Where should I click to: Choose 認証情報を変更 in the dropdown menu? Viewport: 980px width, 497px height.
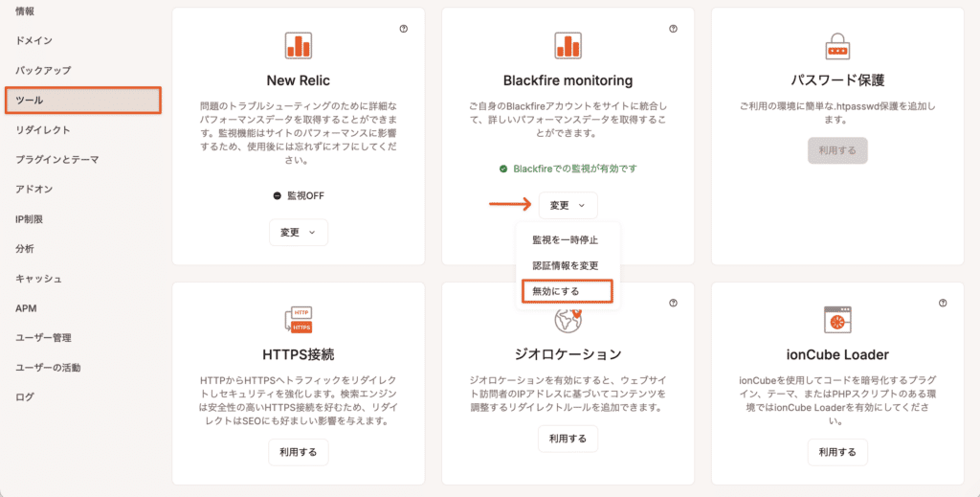point(566,265)
